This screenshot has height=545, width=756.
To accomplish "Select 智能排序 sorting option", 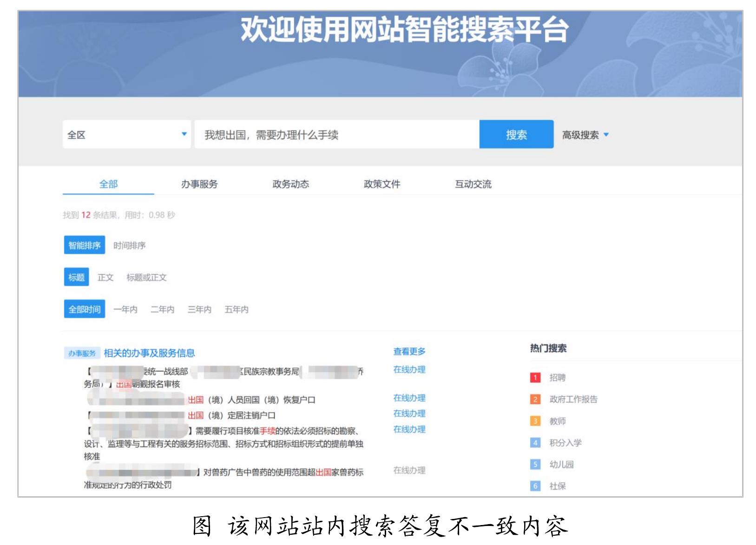I will (x=85, y=245).
